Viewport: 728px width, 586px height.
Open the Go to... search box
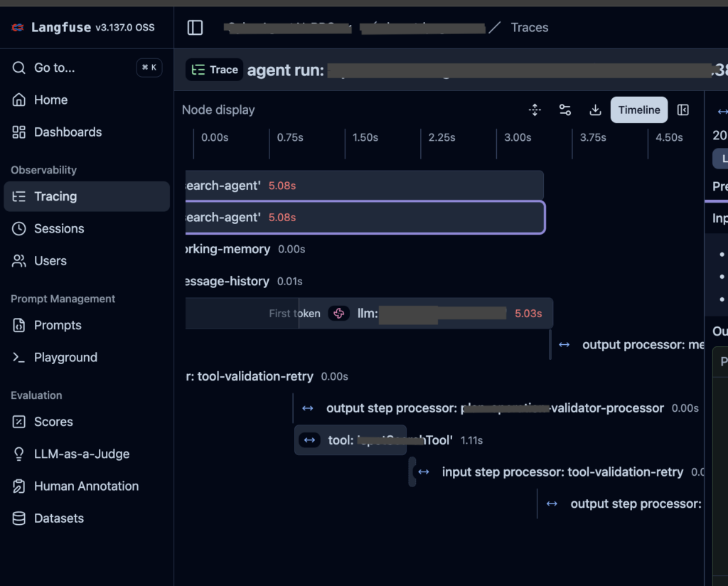point(85,68)
